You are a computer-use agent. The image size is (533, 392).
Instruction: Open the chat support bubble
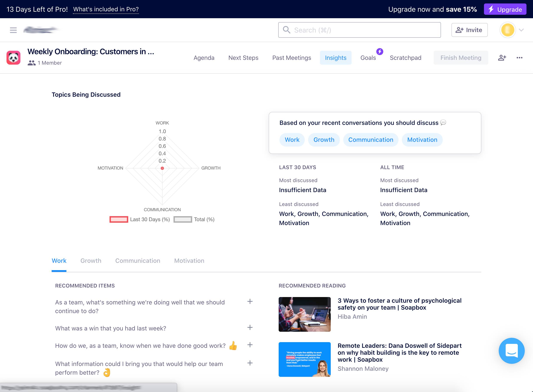512,351
